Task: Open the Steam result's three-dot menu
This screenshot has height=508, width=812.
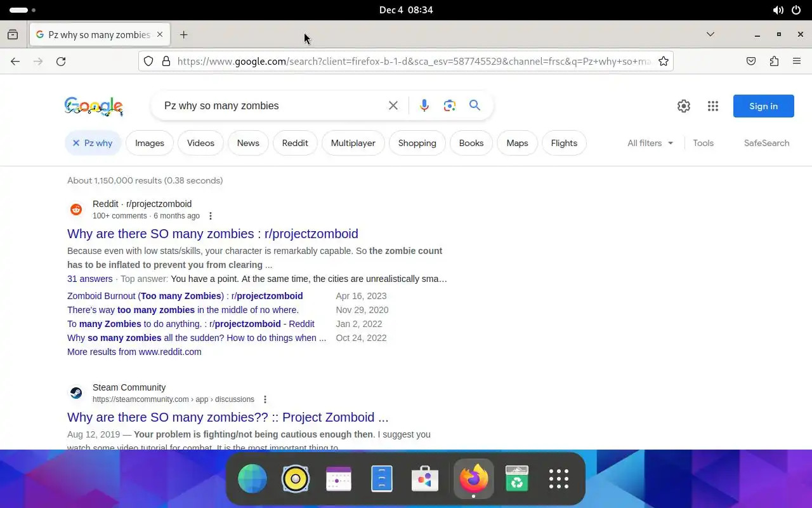Action: point(265,400)
